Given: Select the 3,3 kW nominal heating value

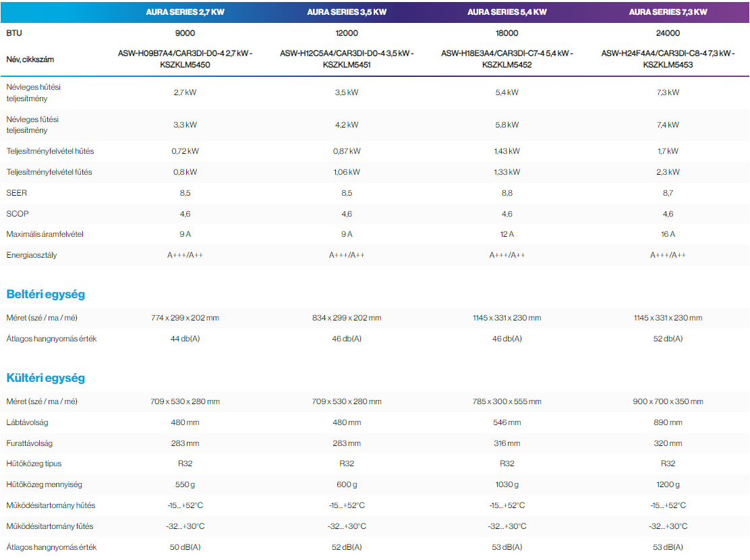Looking at the screenshot, I should [x=185, y=125].
